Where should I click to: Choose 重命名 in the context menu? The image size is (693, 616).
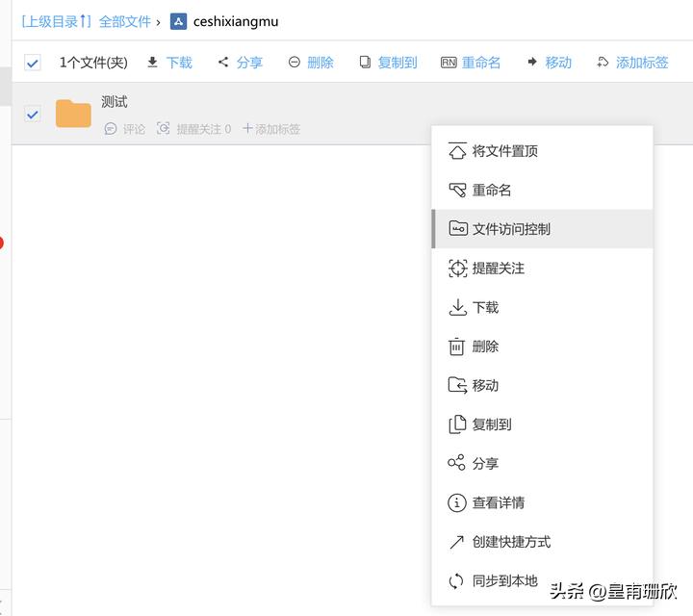(x=542, y=190)
